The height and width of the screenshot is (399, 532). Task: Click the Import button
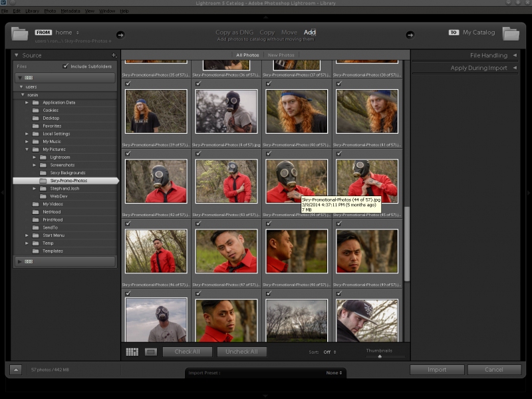coord(437,370)
